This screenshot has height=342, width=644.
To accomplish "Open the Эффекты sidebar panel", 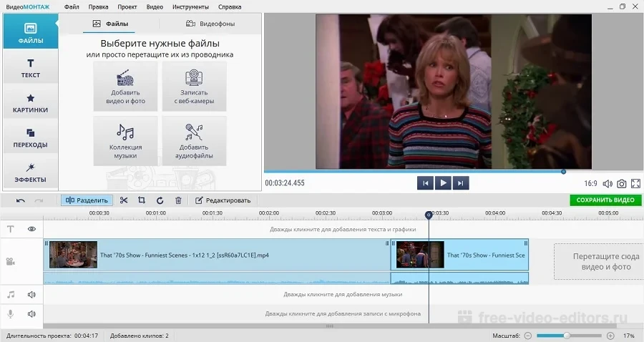I will [x=30, y=172].
